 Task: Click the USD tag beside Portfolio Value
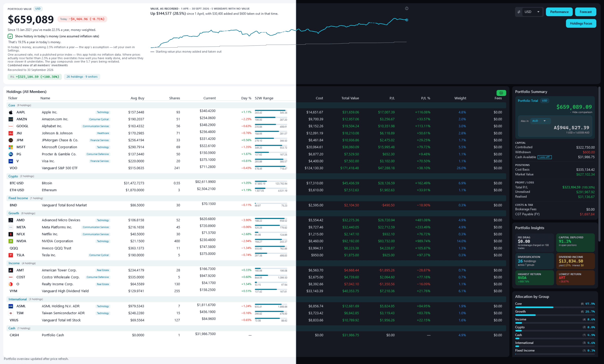tap(38, 9)
